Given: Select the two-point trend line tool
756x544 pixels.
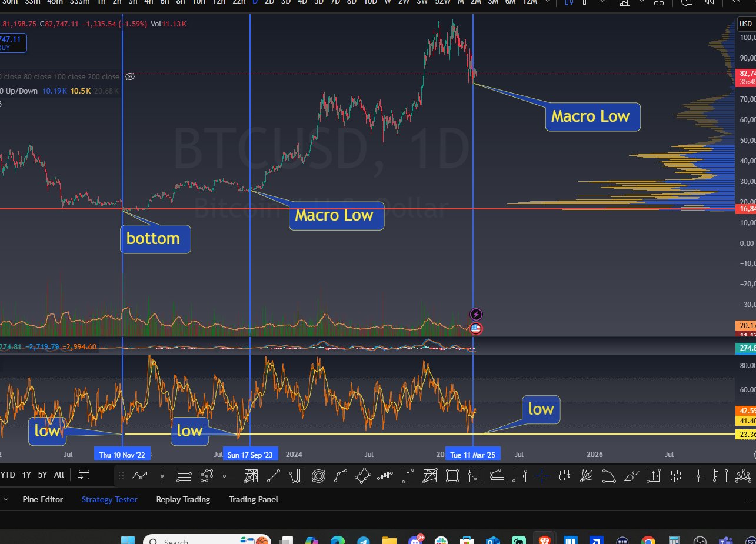Looking at the screenshot, I should click(x=274, y=476).
